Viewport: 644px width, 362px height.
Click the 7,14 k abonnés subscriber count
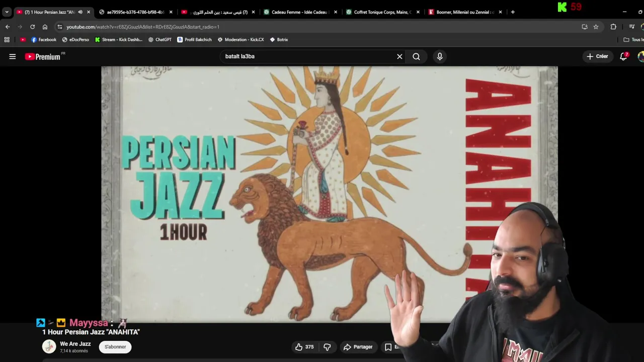pos(74,351)
